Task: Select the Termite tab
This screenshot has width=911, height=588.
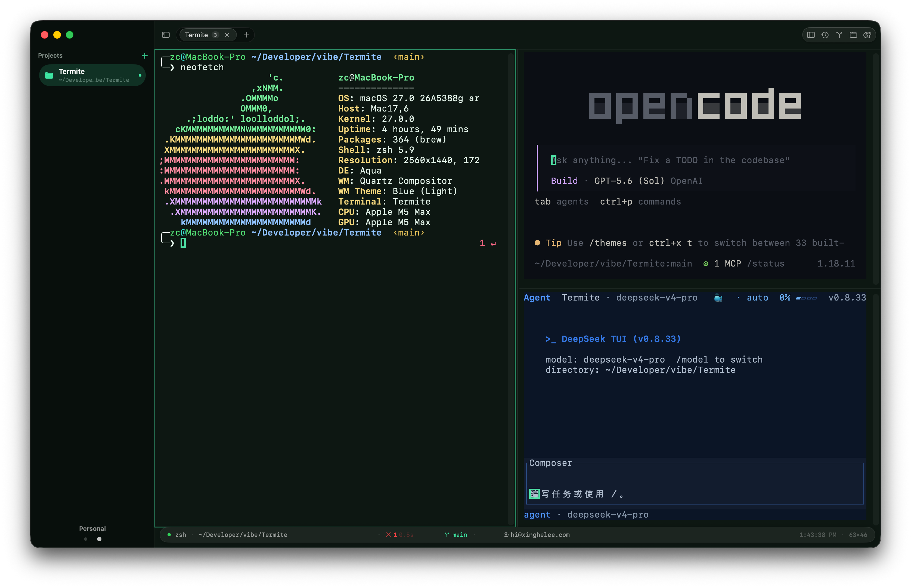Action: click(x=208, y=35)
